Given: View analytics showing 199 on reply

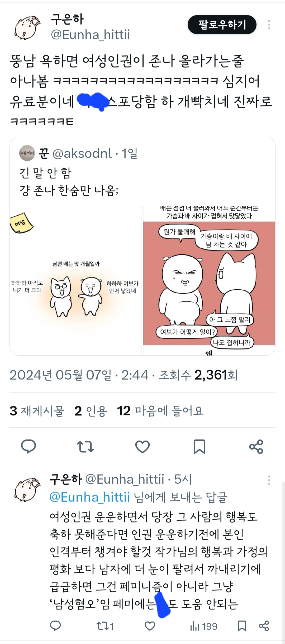Looking at the screenshot, I should [204, 626].
